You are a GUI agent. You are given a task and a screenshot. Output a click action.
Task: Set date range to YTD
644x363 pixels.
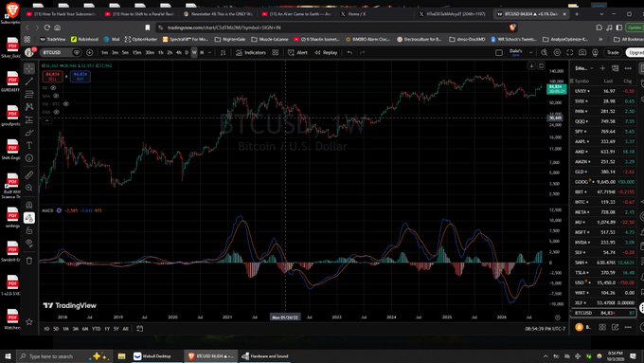click(x=96, y=329)
